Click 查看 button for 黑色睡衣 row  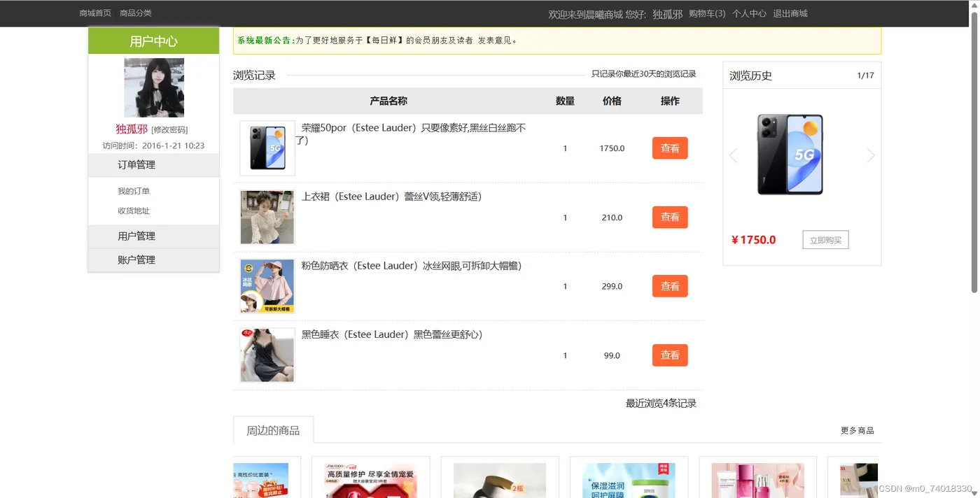click(670, 355)
